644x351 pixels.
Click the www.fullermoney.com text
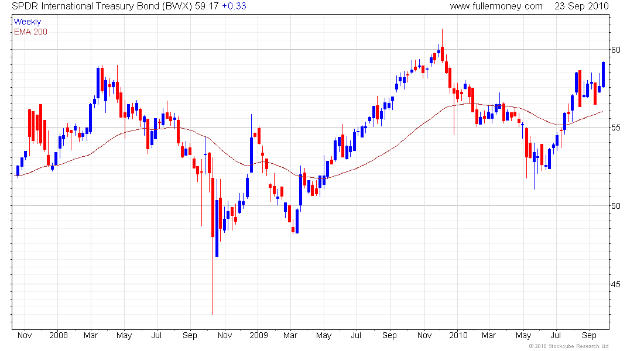(496, 6)
